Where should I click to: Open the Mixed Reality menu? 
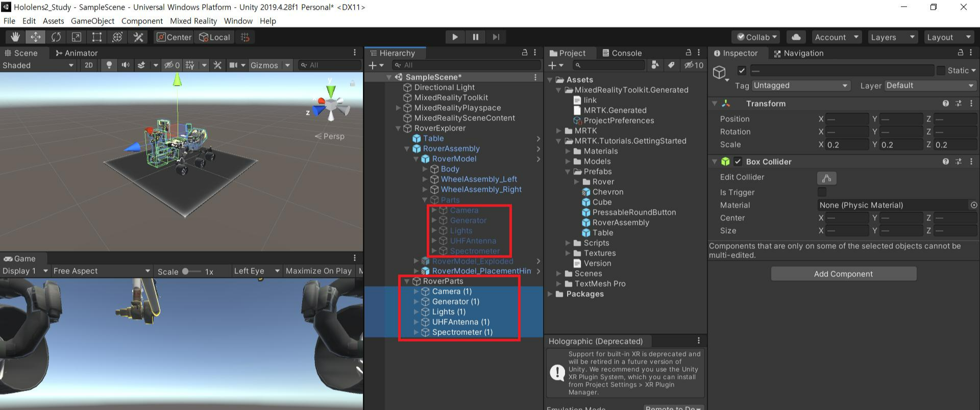pos(193,21)
